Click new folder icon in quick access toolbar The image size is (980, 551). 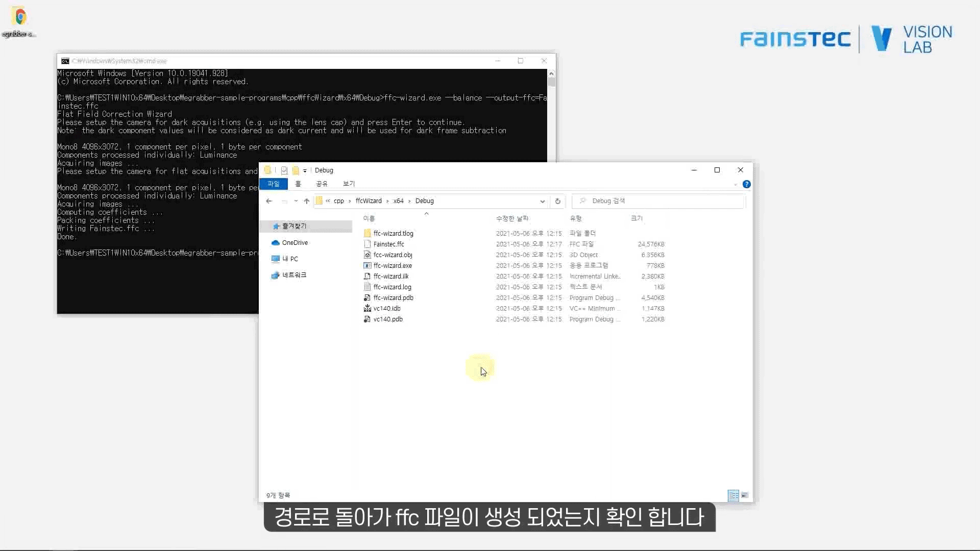point(296,170)
